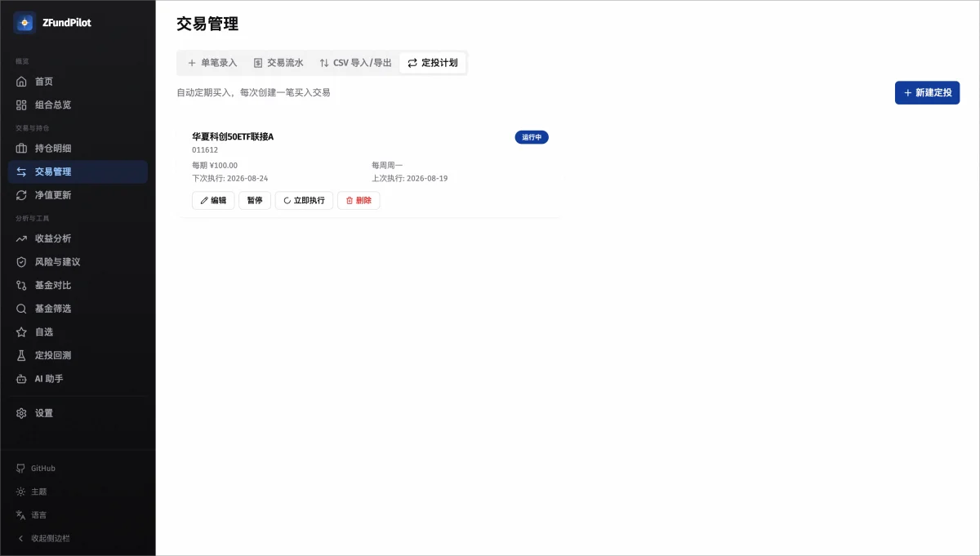Click the receipt icon on the 交易流水 tab
This screenshot has height=556, width=980.
click(258, 63)
